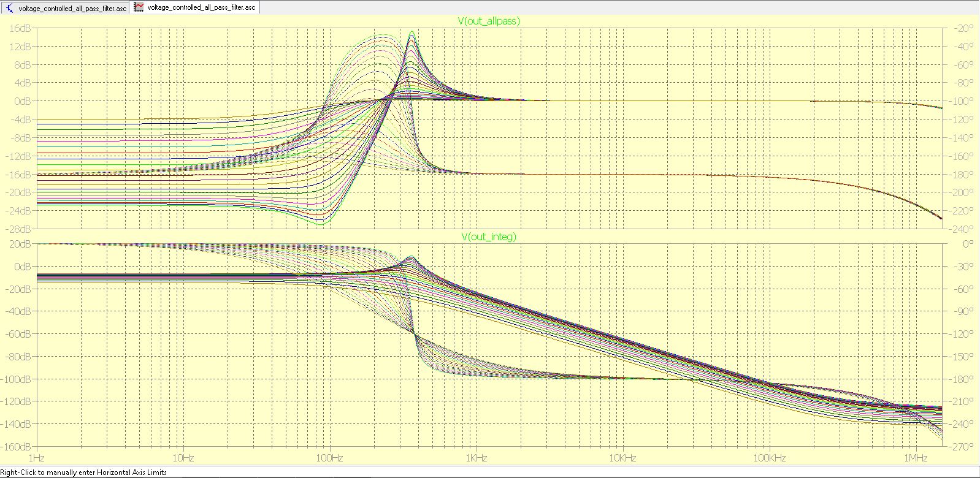Click the -270° phase axis label

pyautogui.click(x=962, y=447)
